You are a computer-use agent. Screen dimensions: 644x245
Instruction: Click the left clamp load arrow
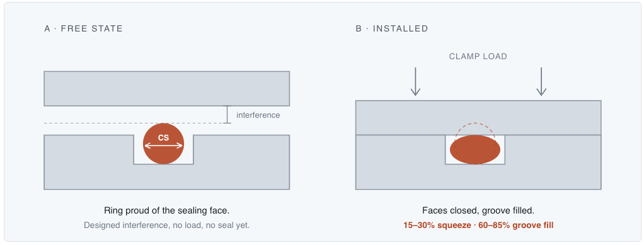pos(416,82)
